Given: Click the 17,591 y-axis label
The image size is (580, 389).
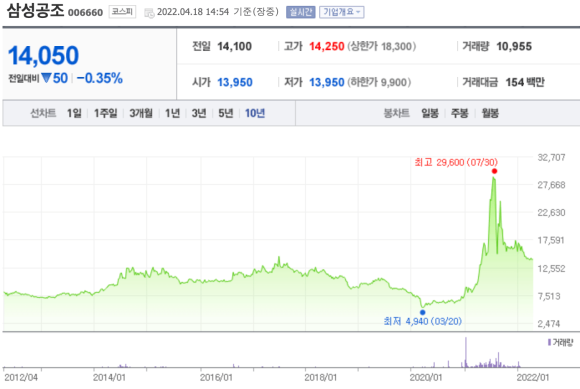Looking at the screenshot, I should point(552,240).
